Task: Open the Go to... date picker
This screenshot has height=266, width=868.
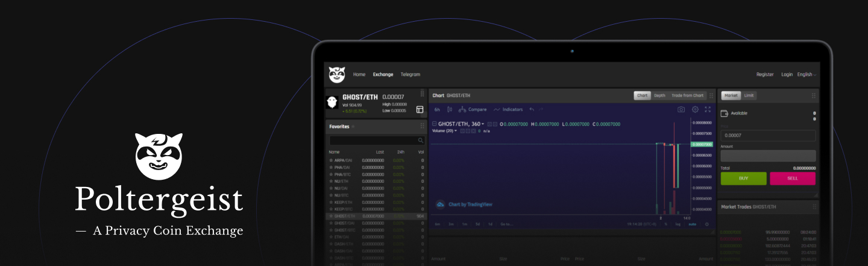Action: click(506, 224)
